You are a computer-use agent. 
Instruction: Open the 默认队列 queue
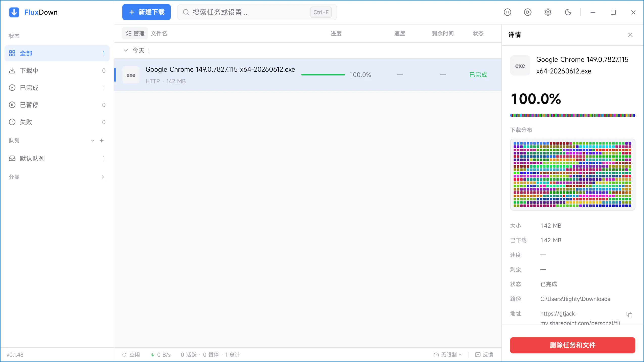click(57, 158)
